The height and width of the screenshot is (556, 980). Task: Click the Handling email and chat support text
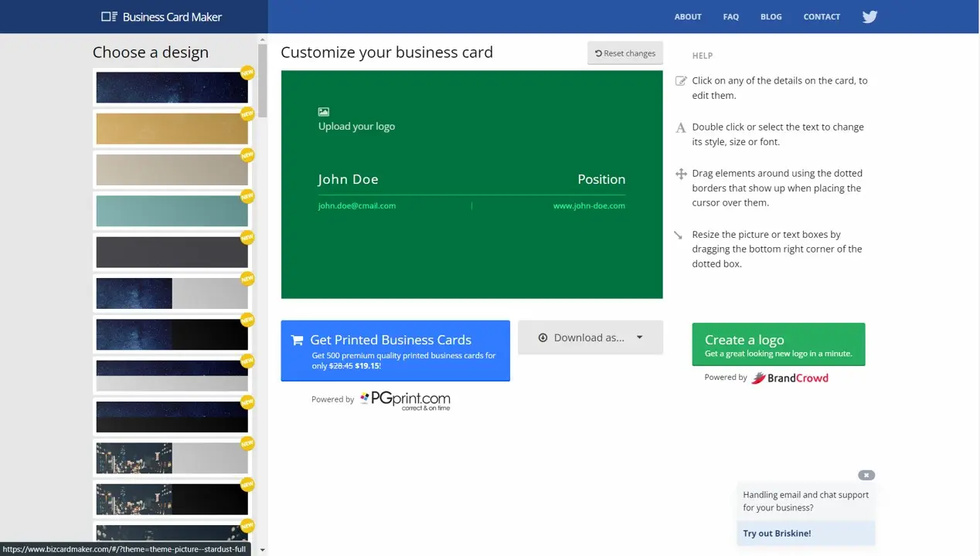[x=805, y=501]
